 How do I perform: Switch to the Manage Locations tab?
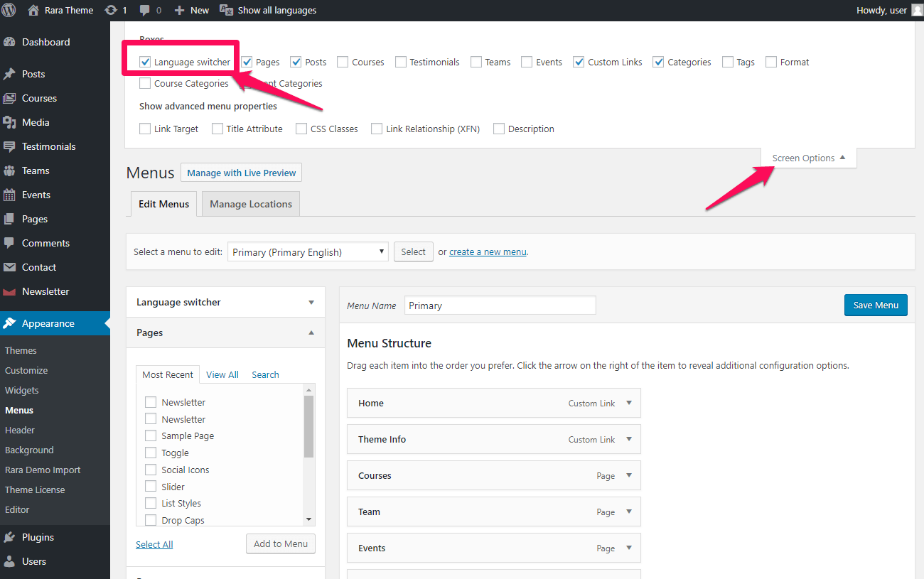point(250,204)
